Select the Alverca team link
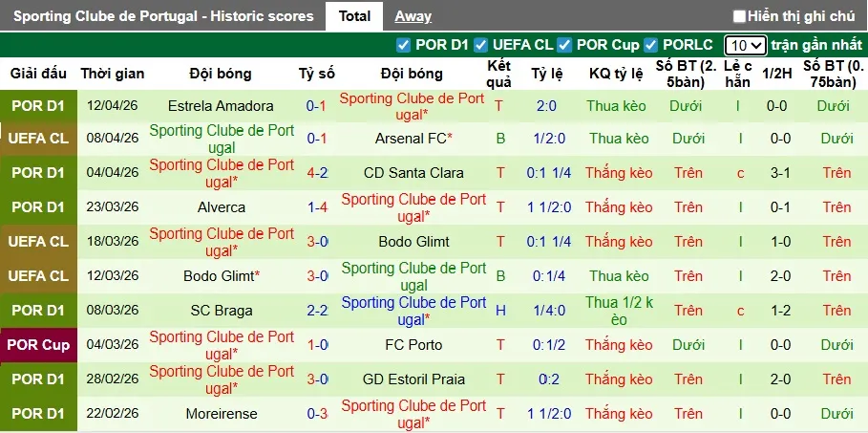Viewport: 868px width, 433px height. 221,207
